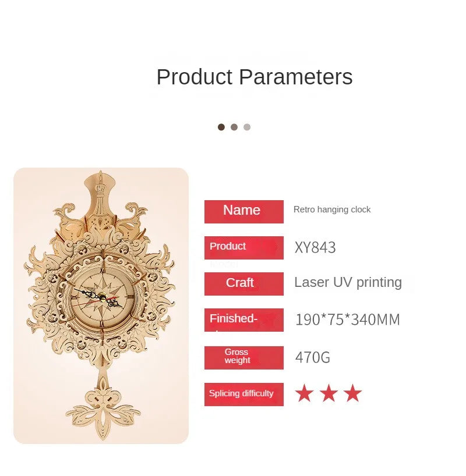Click the 190*75*340MM dimensions text
The height and width of the screenshot is (476, 466).
tap(347, 319)
